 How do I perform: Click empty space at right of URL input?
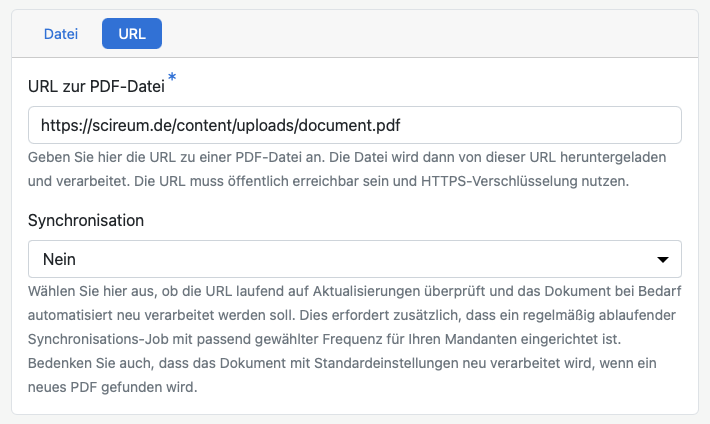pyautogui.click(x=560, y=126)
